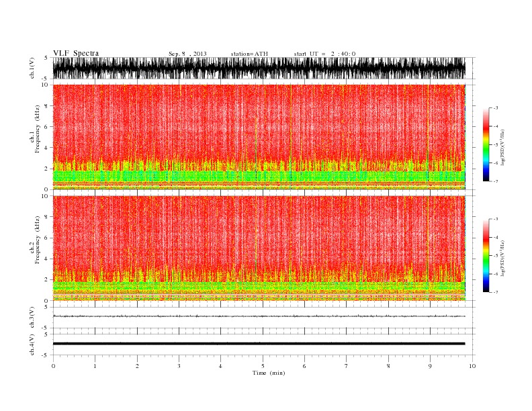The width and height of the screenshot is (532, 411).
Task: Click the "10" tick label on time axis
Action: [x=472, y=366]
